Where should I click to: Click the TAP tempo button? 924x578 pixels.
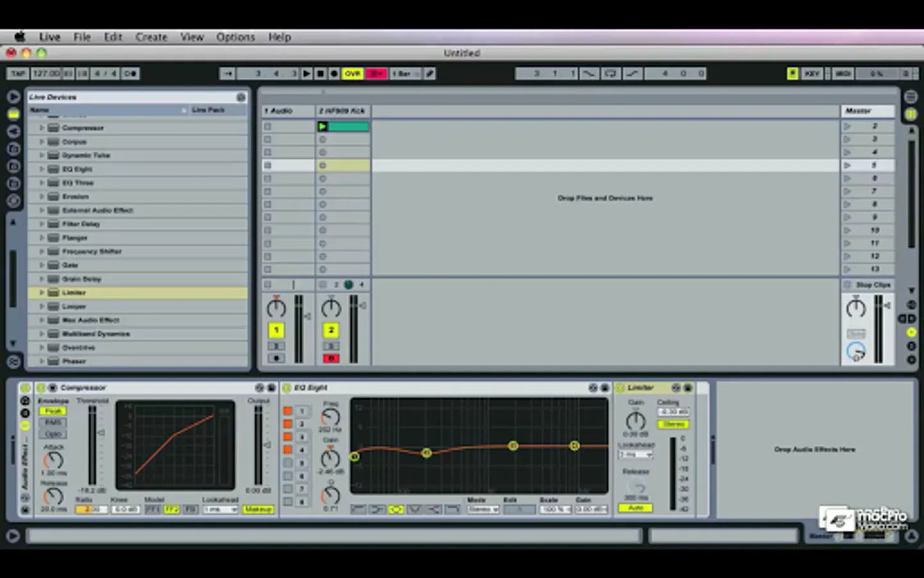[18, 74]
